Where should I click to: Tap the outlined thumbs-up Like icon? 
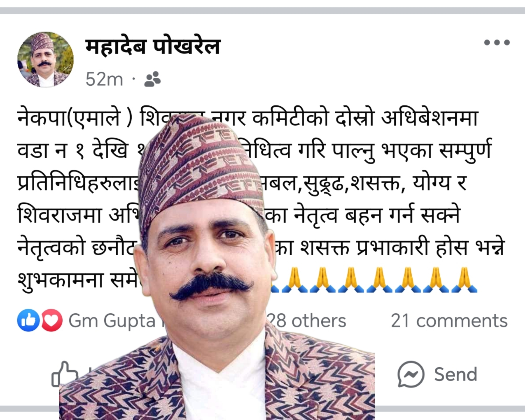click(65, 374)
